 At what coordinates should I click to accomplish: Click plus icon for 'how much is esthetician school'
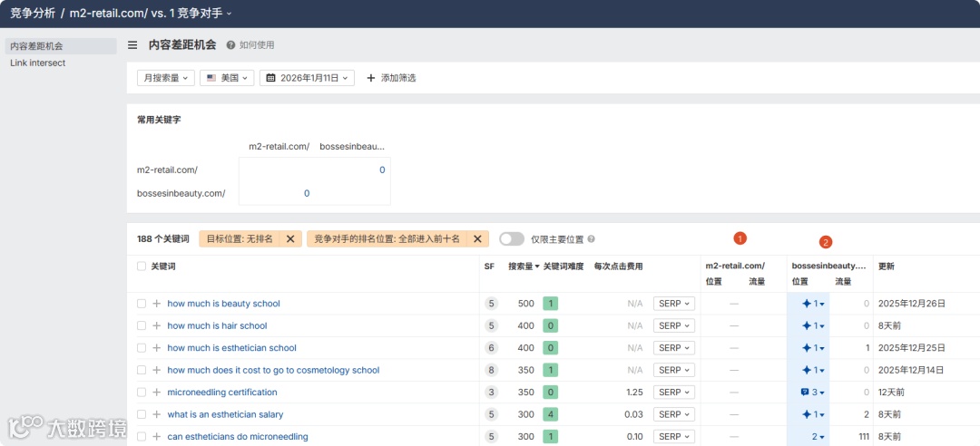point(157,348)
